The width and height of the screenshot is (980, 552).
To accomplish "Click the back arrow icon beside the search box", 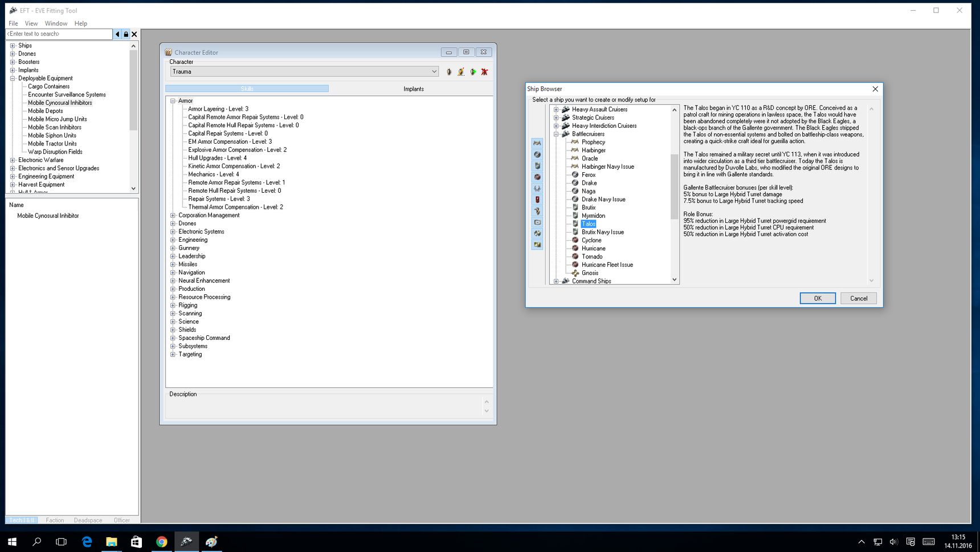I will [117, 34].
